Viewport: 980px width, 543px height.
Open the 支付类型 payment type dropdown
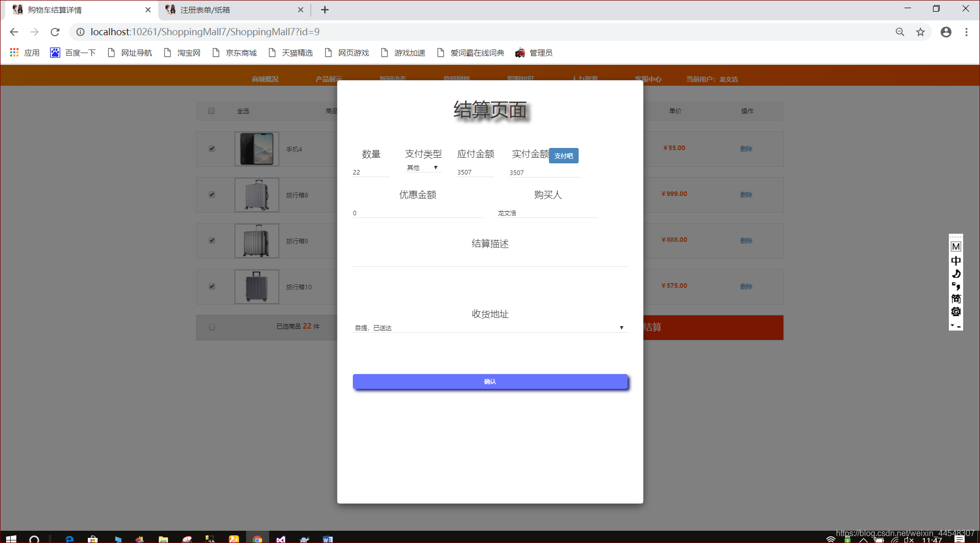(423, 167)
